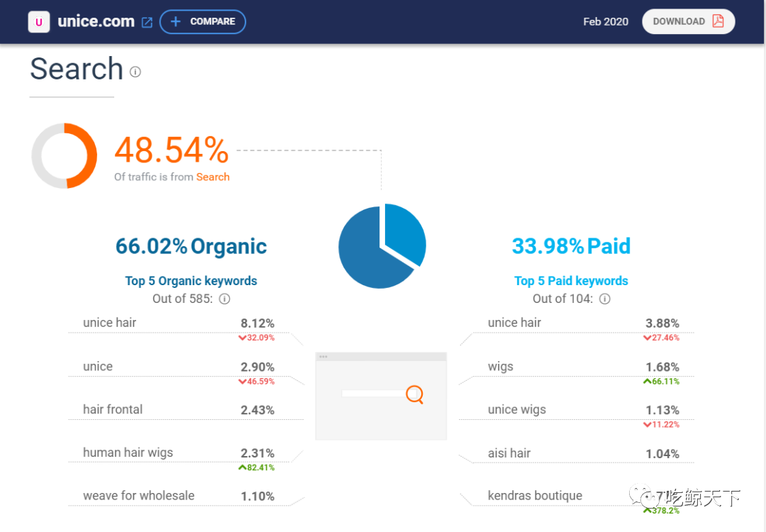
Task: Click the 1.13% paid share value
Action: coord(662,411)
